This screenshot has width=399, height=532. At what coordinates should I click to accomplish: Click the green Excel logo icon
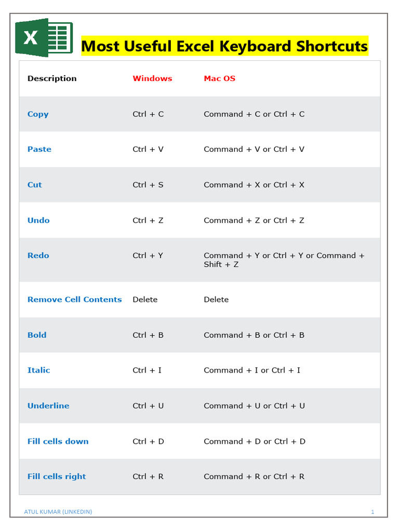click(x=44, y=37)
